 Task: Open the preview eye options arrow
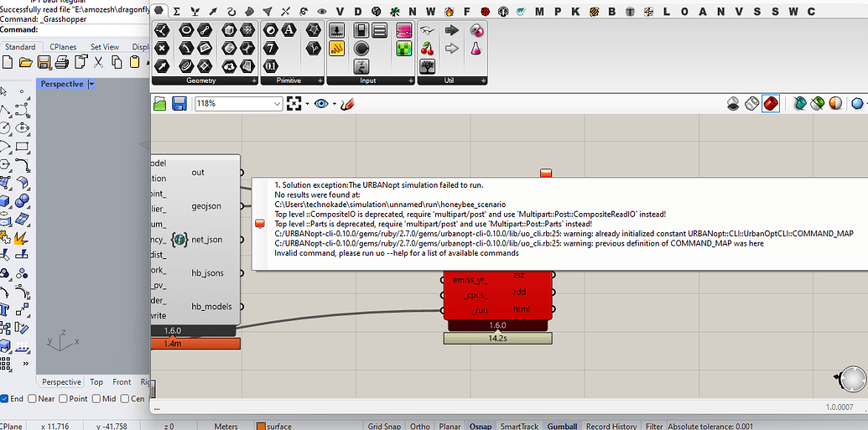tap(335, 103)
